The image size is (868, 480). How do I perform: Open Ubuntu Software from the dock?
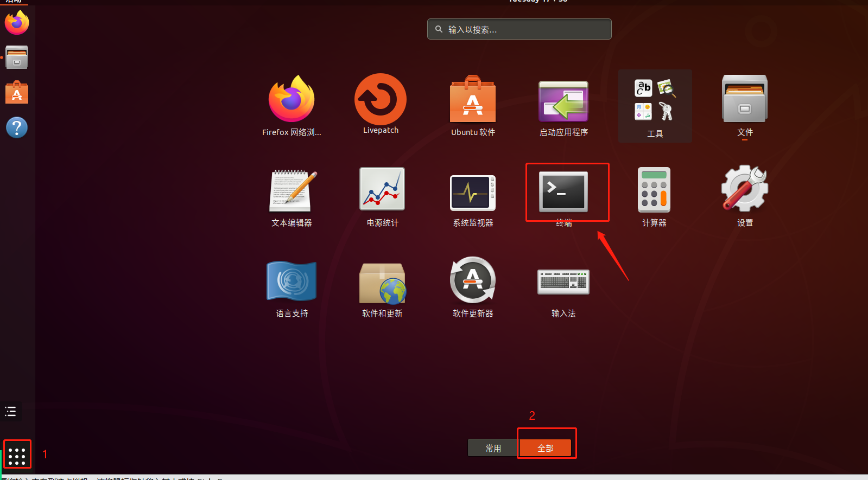pyautogui.click(x=17, y=92)
